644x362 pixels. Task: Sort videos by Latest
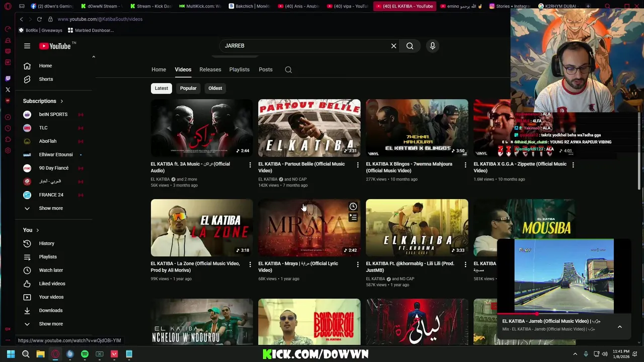click(162, 88)
